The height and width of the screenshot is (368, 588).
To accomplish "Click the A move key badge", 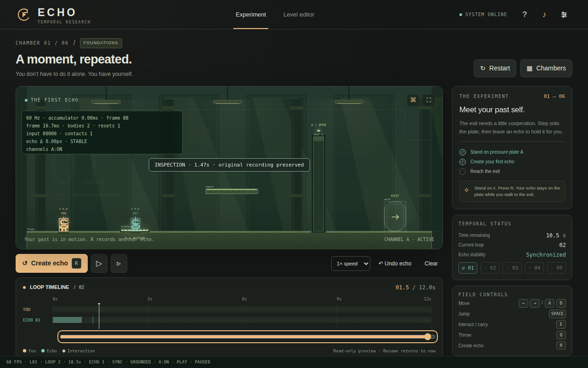I will coord(549,303).
